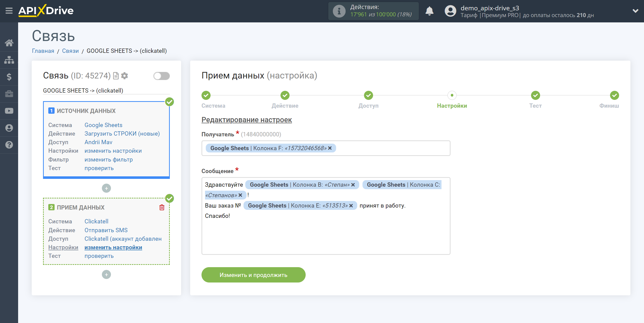Click изменить настройки in data source
Viewport: 644px width, 323px height.
(x=113, y=151)
